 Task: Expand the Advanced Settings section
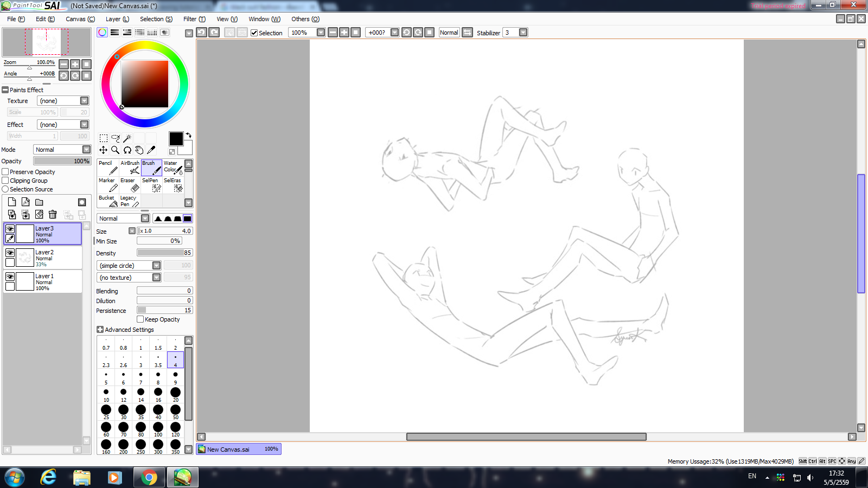(100, 330)
